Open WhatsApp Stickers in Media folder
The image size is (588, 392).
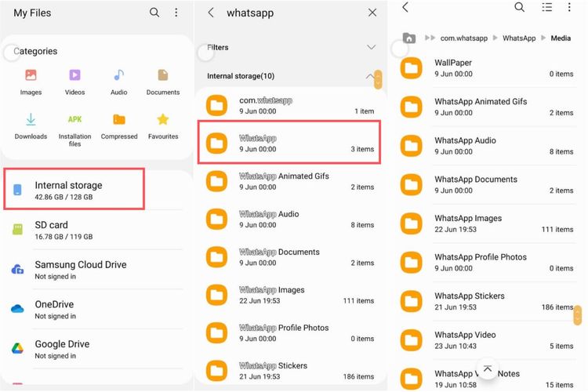coord(487,301)
